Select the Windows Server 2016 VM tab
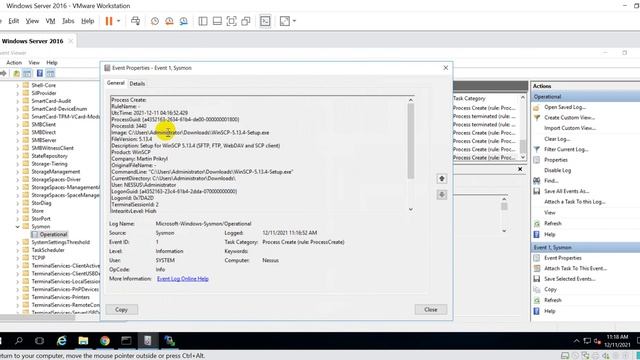This screenshot has width=640, height=360. pos(33,41)
